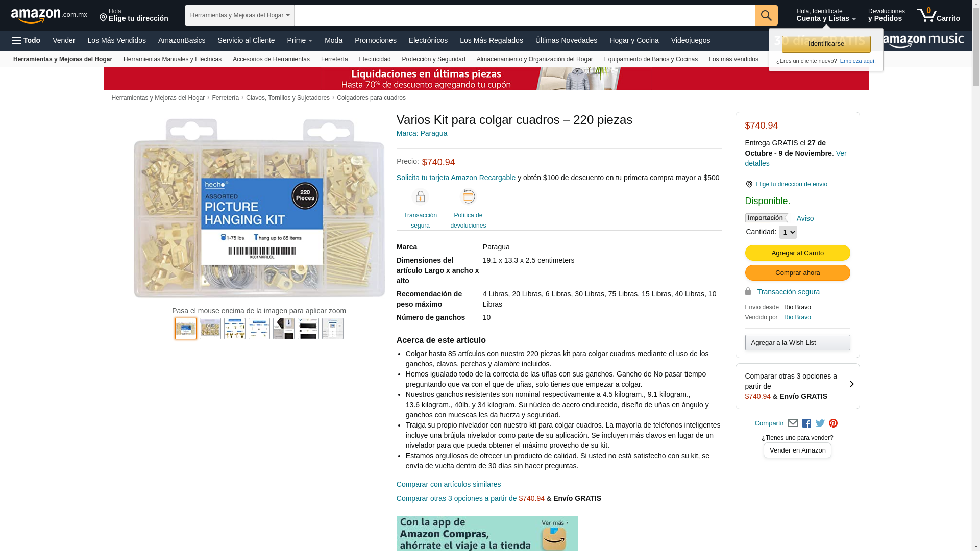This screenshot has height=551, width=980.
Task: Share product via email envelope icon
Action: pyautogui.click(x=793, y=423)
